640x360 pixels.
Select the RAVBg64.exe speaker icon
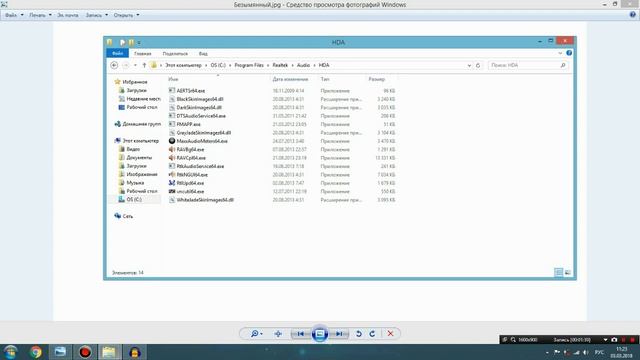coord(172,149)
